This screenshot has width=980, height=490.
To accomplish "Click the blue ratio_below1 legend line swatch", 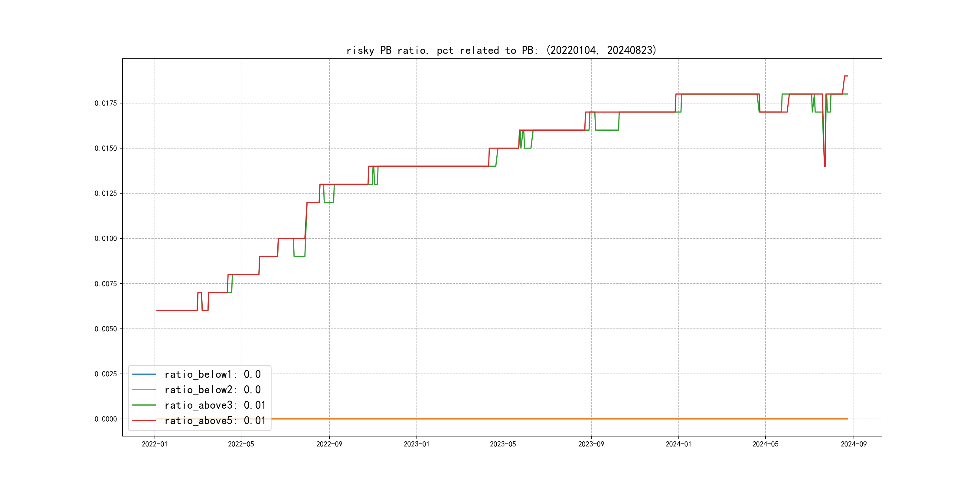I will (x=144, y=374).
